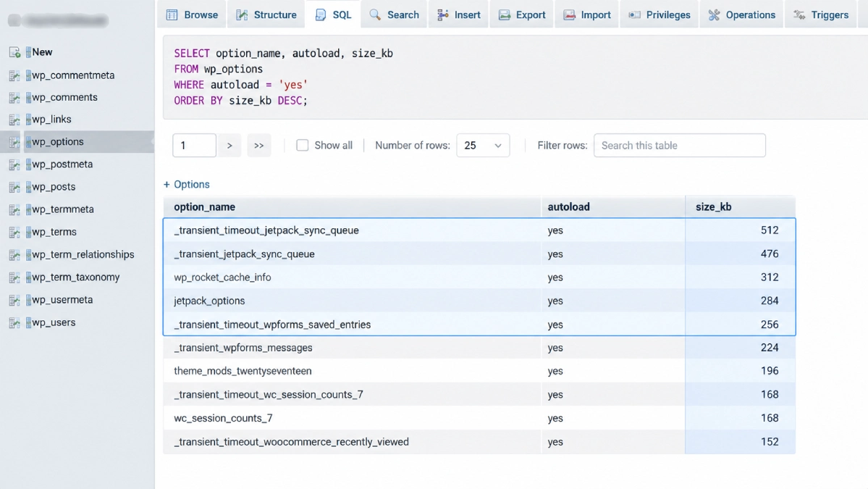Click the Search this table filter field

click(680, 145)
